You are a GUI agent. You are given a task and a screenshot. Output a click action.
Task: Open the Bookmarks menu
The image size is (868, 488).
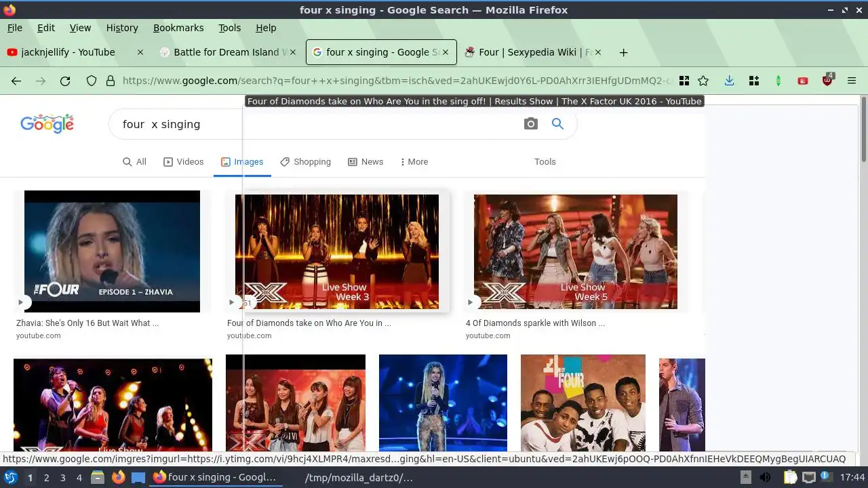[x=178, y=28]
